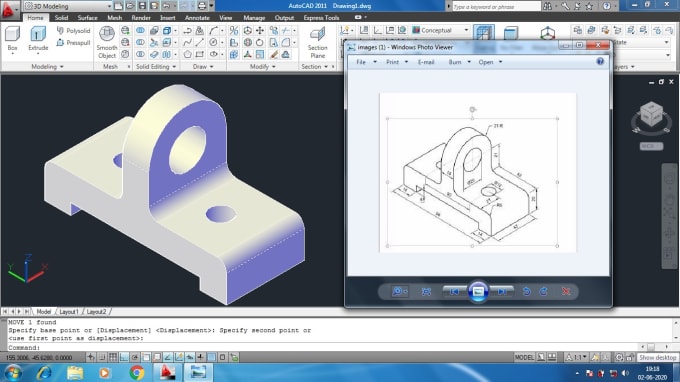Click Fit to window icon in Photo Viewer
The height and width of the screenshot is (382, 680).
pos(426,291)
